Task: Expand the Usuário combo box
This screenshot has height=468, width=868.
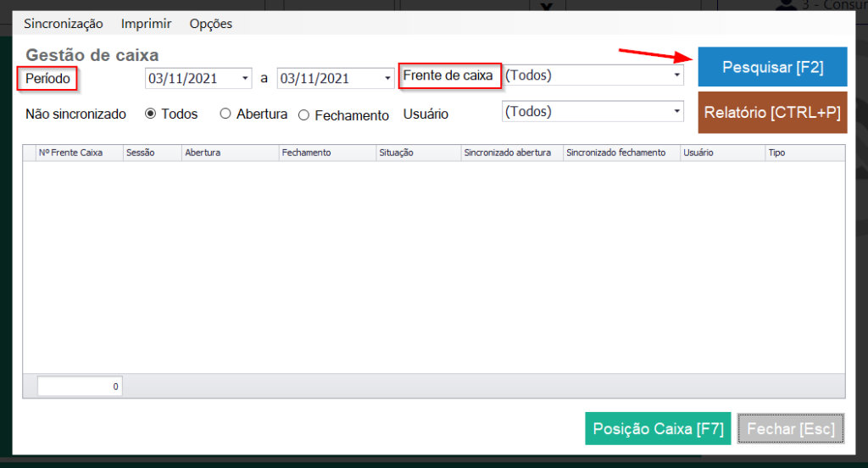Action: tap(676, 111)
